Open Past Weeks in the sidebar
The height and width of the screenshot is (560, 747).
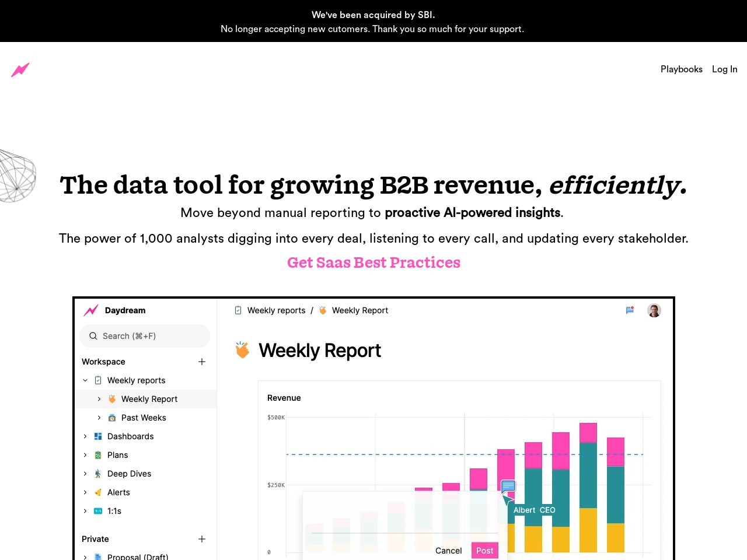(144, 418)
